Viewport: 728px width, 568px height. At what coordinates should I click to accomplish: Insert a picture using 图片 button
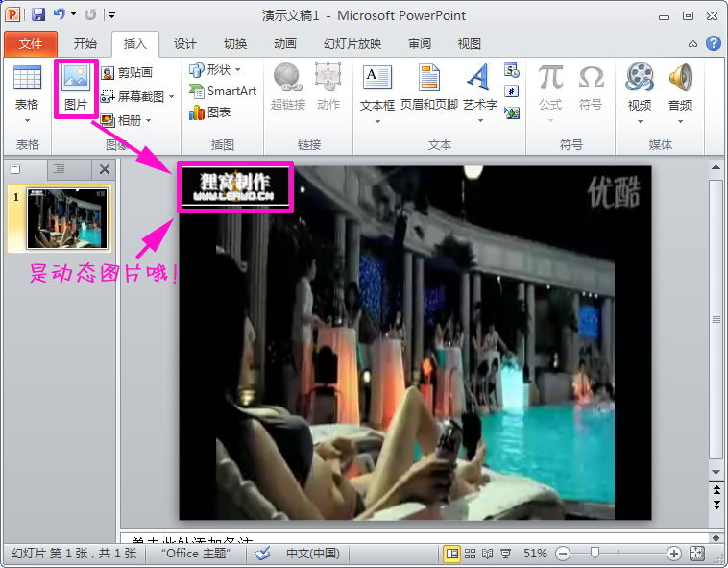[x=76, y=88]
